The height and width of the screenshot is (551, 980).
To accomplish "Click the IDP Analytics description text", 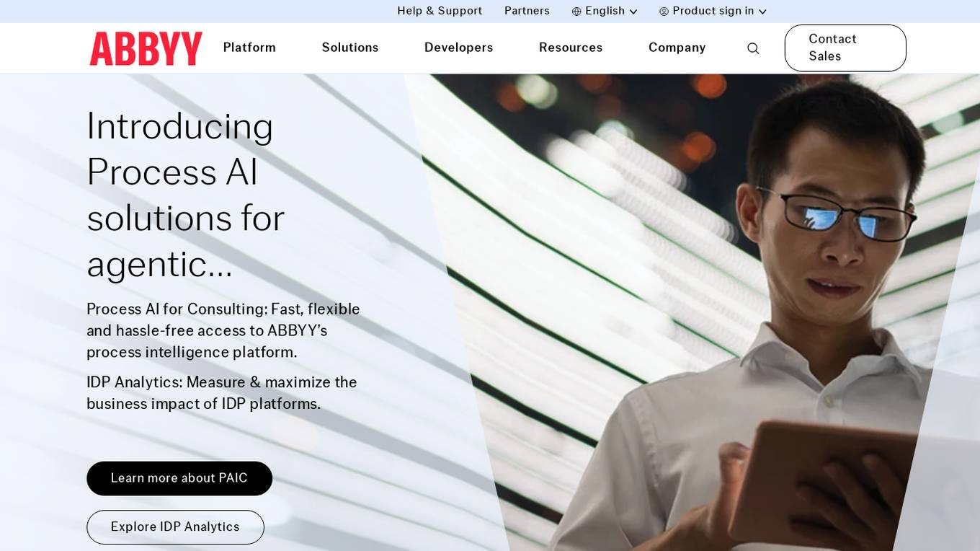I will (x=222, y=393).
